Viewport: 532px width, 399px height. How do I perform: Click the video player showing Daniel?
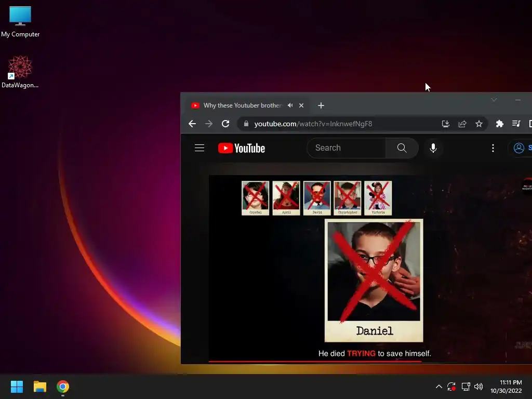click(x=370, y=270)
